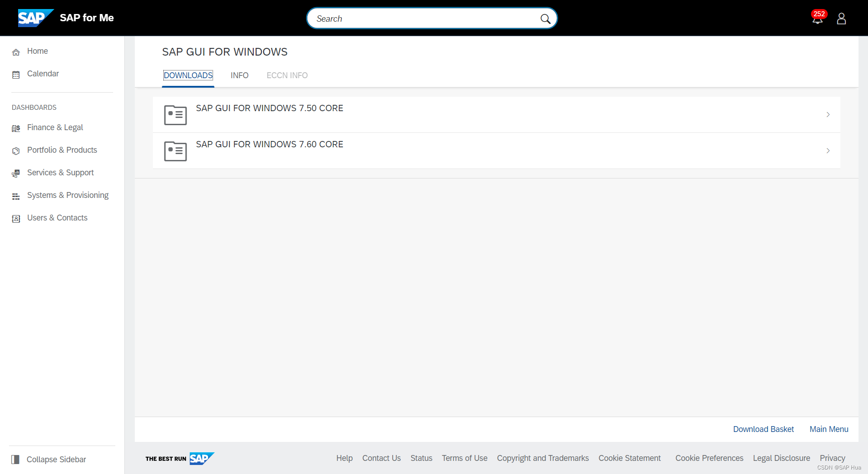This screenshot has width=868, height=474.
Task: Click the 7.60 CORE folder icon
Action: pyautogui.click(x=175, y=151)
